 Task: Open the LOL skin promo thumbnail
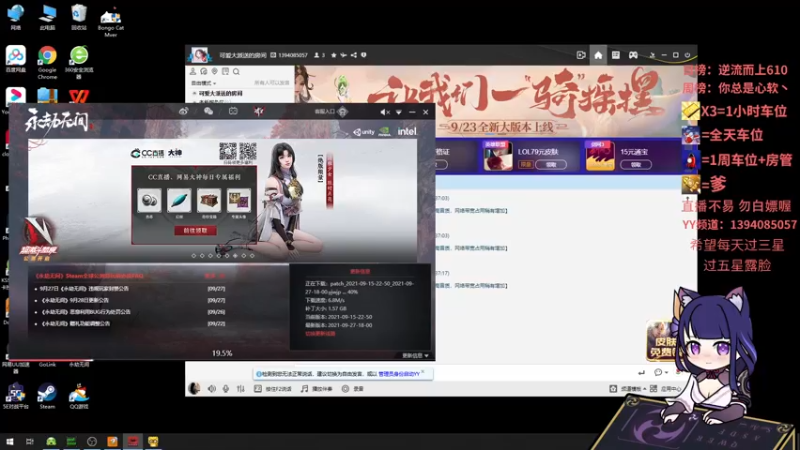pos(498,156)
